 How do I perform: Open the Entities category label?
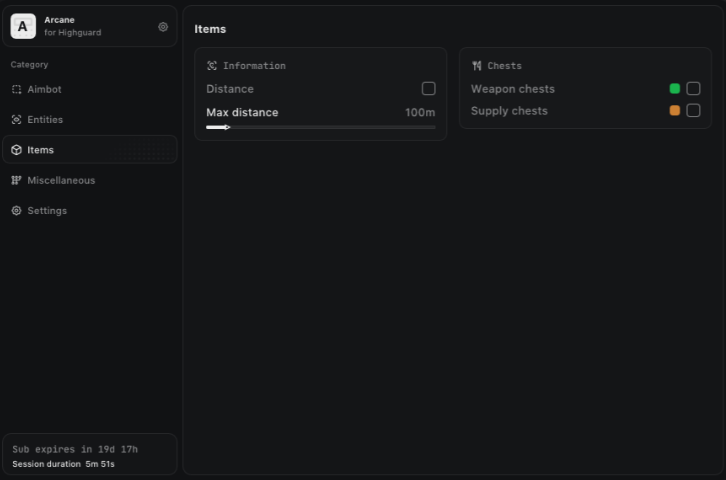[45, 120]
